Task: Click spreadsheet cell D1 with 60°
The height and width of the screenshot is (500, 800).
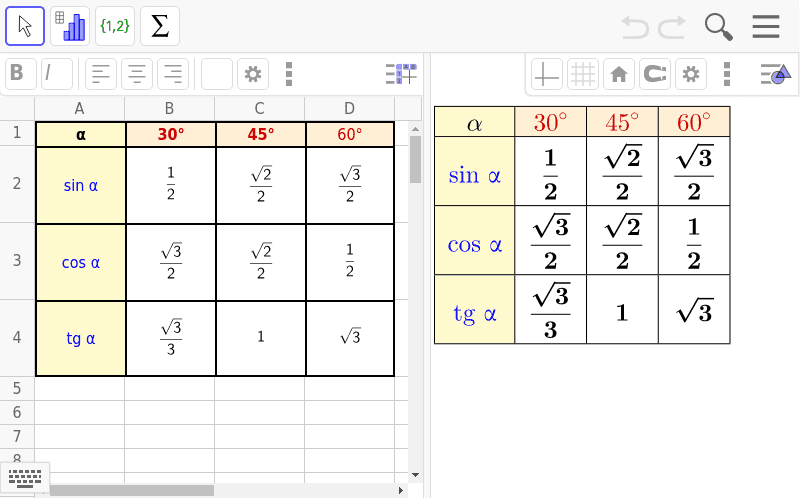Action: coord(350,134)
